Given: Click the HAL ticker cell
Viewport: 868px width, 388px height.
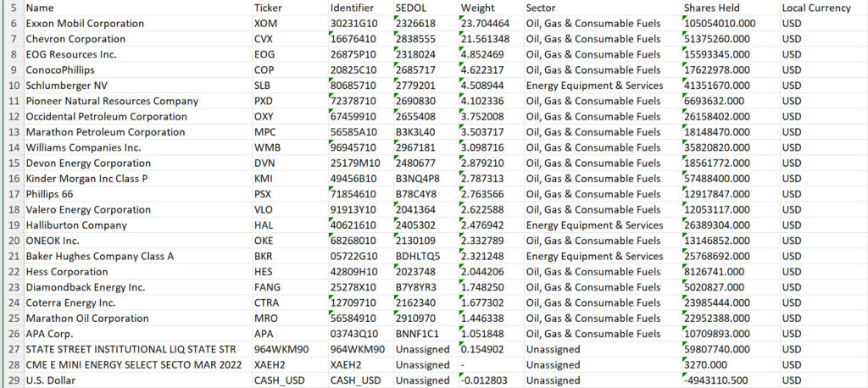Looking at the screenshot, I should click(290, 225).
